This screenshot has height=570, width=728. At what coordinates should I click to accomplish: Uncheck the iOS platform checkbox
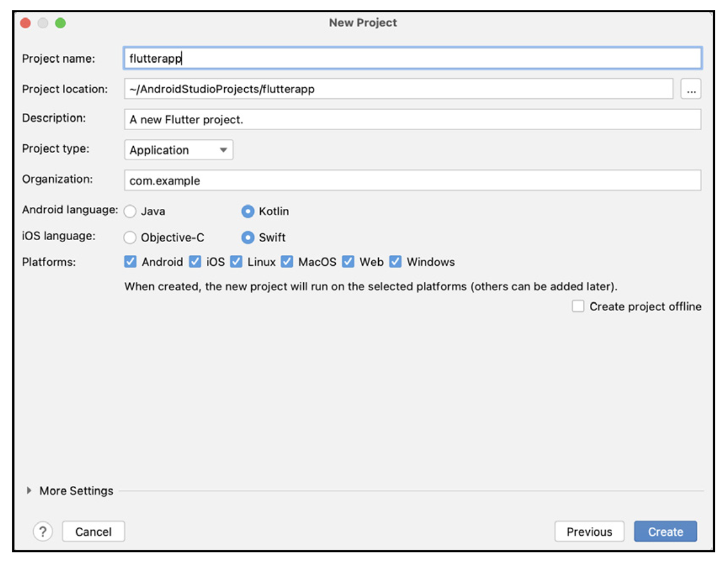click(x=195, y=262)
